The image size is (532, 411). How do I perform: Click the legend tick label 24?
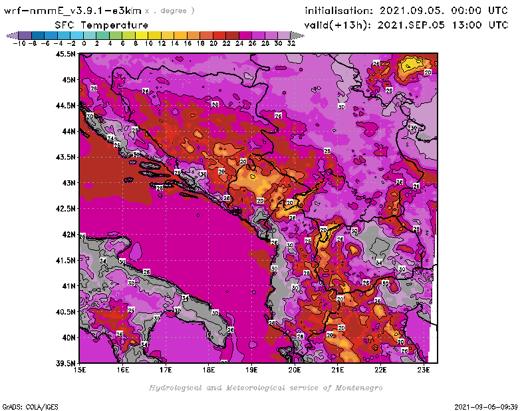(239, 43)
